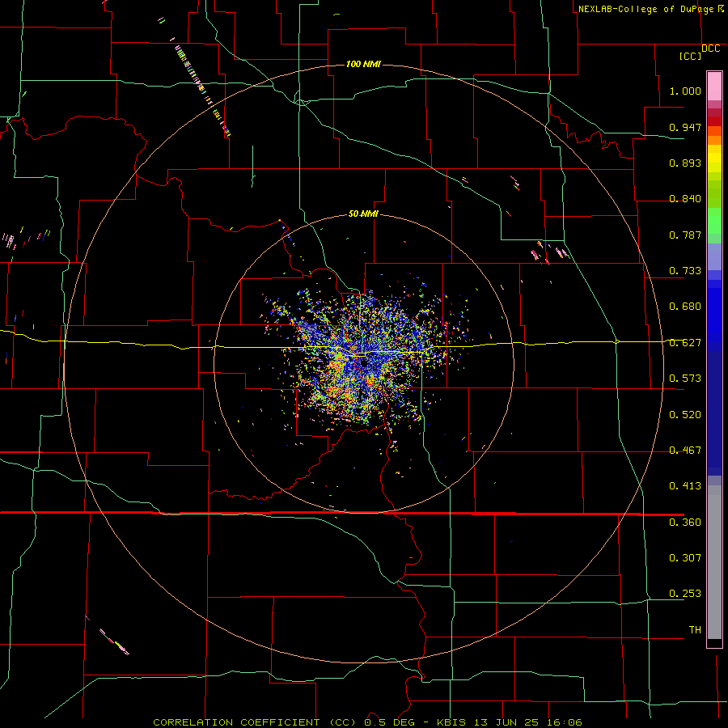Click the 0.627 scale value
This screenshot has height=728, width=728.
coord(685,343)
